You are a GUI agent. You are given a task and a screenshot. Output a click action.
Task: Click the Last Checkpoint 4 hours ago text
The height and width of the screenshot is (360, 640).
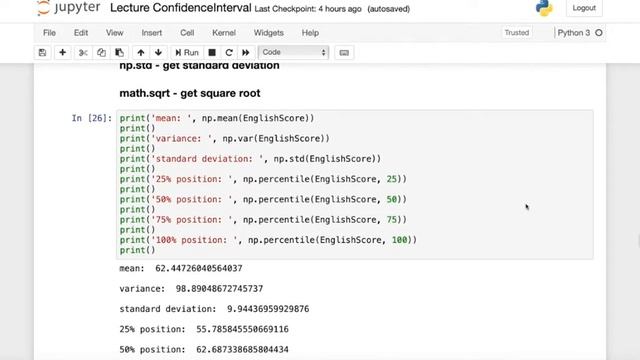coord(308,9)
